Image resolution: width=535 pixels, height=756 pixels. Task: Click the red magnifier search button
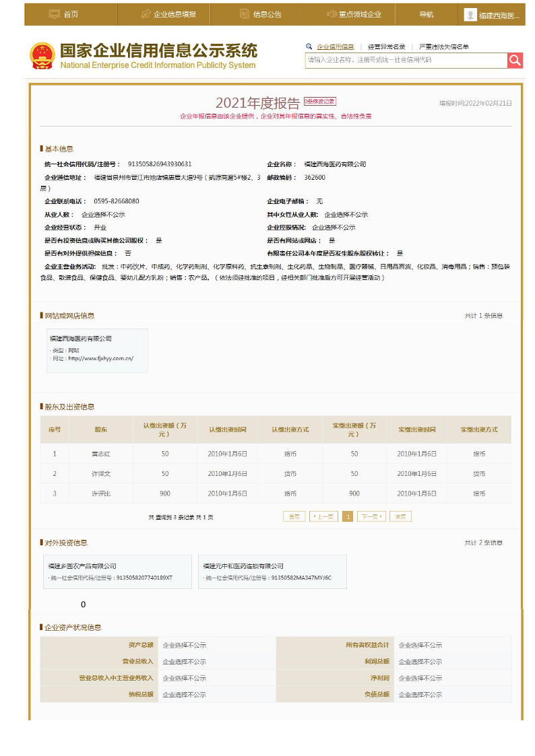(x=515, y=61)
